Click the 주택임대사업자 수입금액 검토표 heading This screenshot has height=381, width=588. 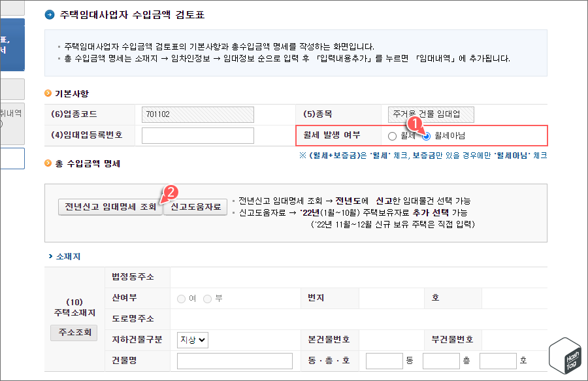(132, 14)
